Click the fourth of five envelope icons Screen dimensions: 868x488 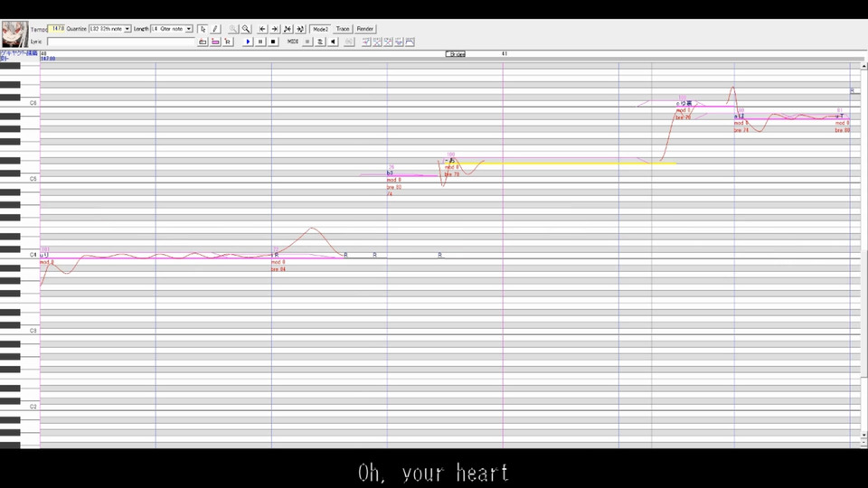(x=399, y=42)
